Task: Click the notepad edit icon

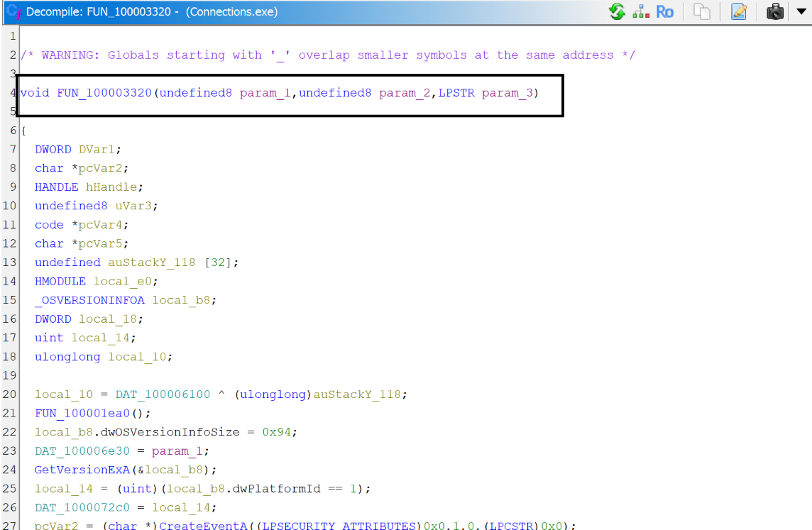Action: click(x=739, y=11)
